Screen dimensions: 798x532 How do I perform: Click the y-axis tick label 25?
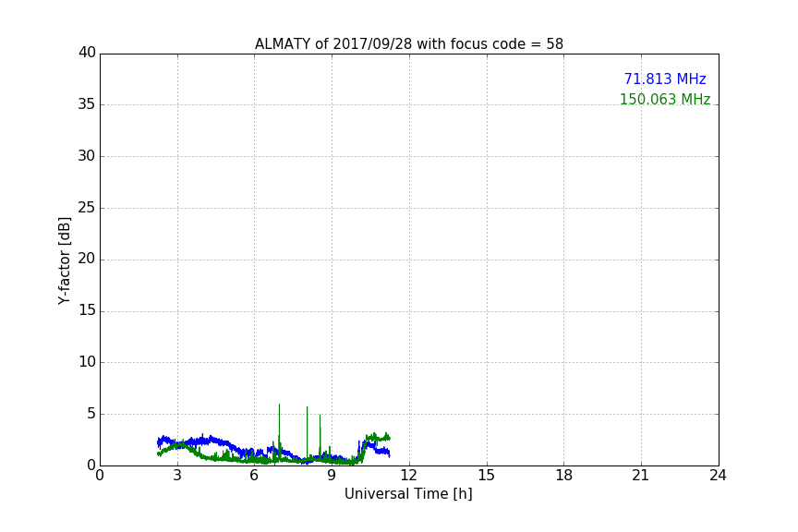(87, 208)
